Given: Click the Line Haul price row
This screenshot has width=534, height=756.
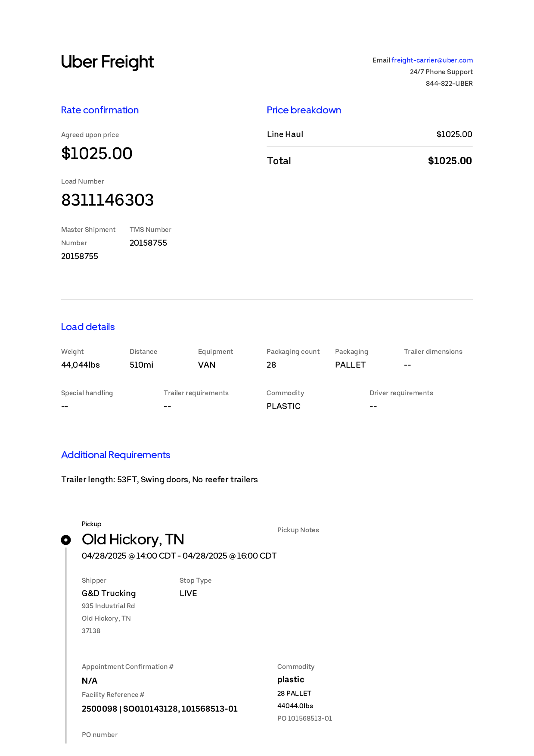Looking at the screenshot, I should 369,134.
